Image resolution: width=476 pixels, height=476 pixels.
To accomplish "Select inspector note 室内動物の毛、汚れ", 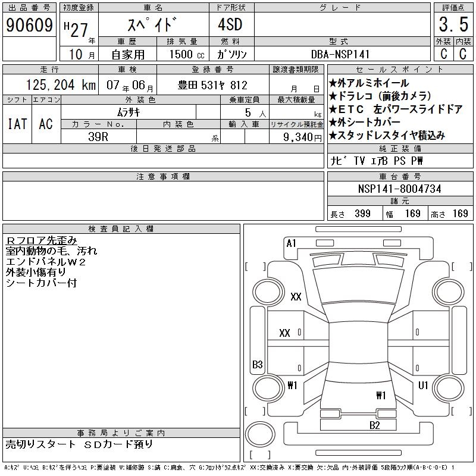I will 51,251.
